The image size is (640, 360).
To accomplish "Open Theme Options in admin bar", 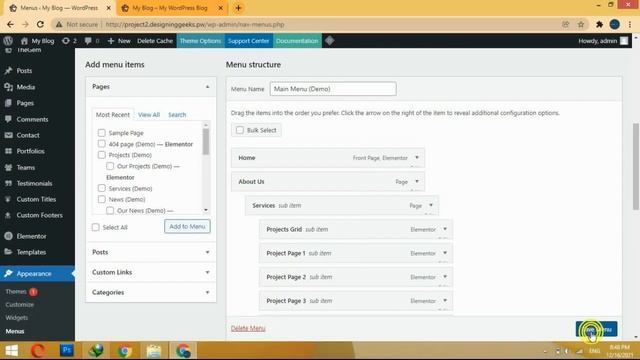I will (x=200, y=41).
